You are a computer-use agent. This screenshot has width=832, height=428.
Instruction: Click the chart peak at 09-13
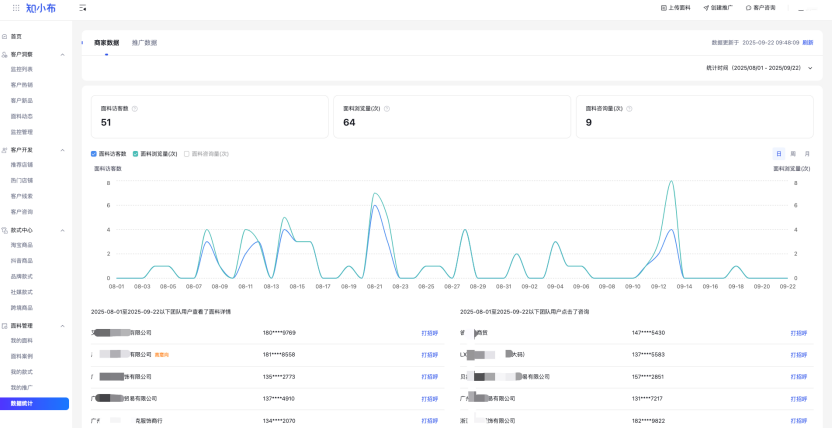(671, 181)
